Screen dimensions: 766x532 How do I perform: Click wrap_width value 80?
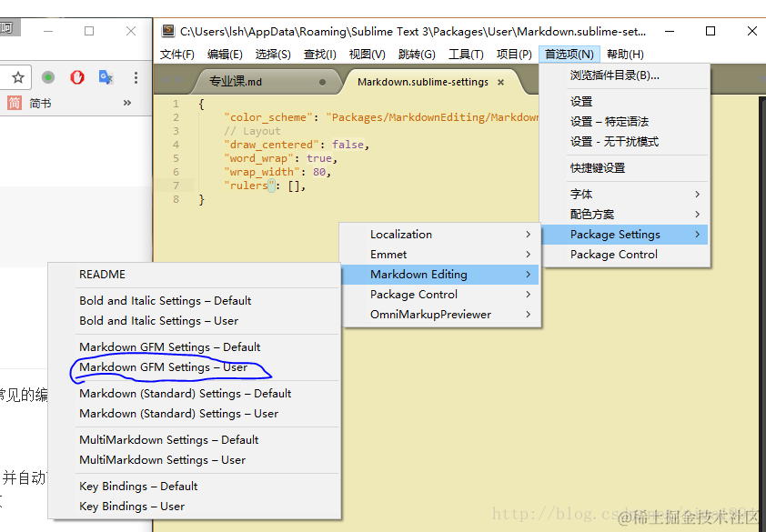pos(319,172)
